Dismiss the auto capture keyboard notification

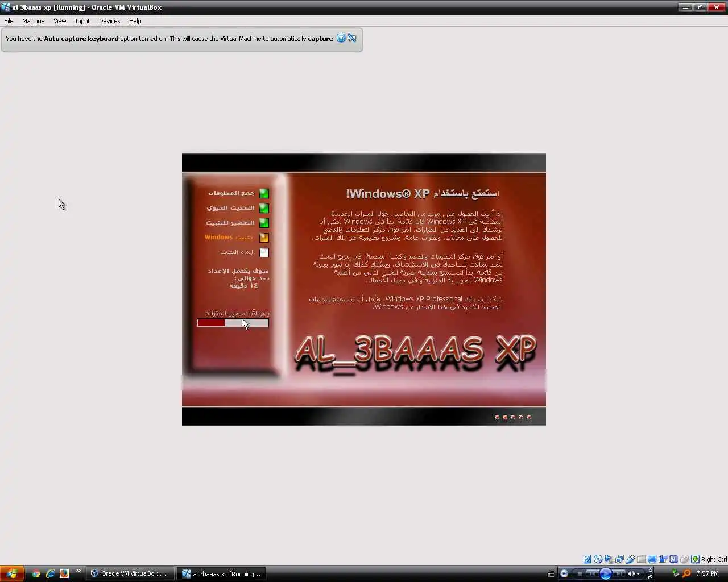click(341, 38)
